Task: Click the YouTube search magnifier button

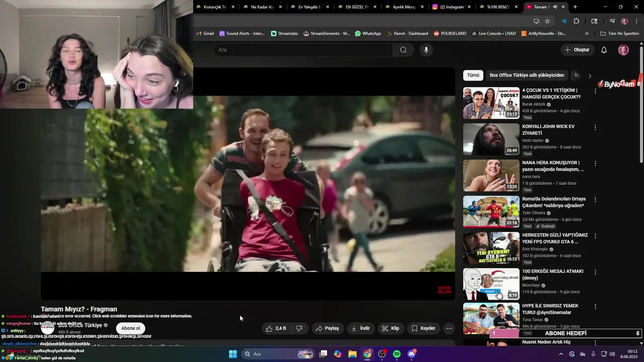Action: point(404,50)
